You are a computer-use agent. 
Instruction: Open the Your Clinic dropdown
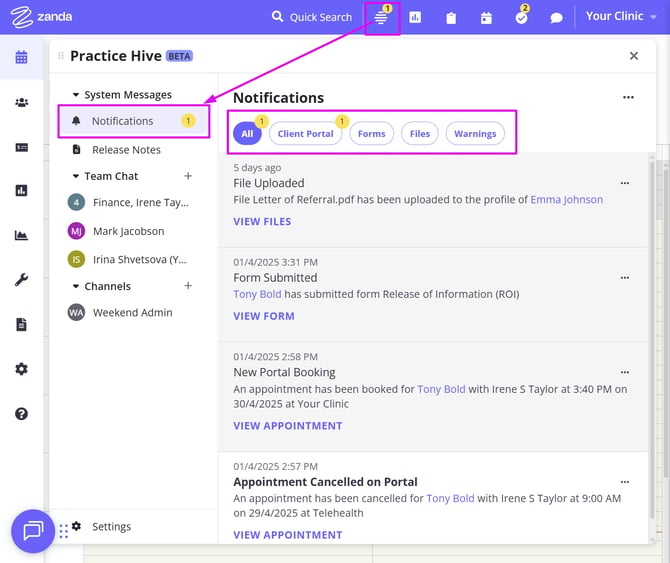pyautogui.click(x=621, y=17)
